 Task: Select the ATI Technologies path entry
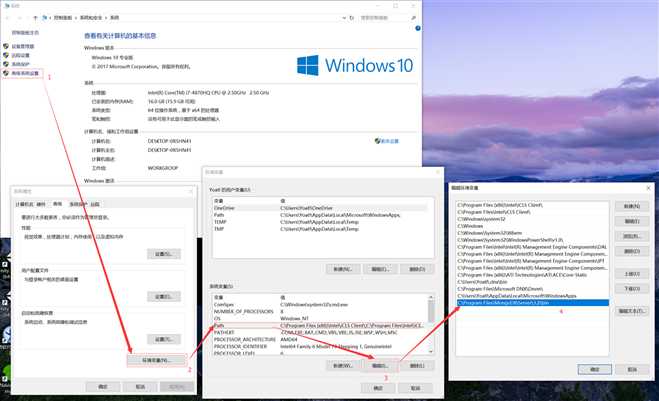click(x=532, y=275)
